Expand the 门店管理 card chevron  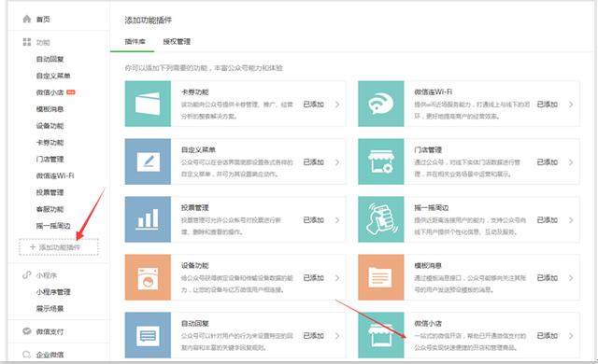click(x=571, y=161)
